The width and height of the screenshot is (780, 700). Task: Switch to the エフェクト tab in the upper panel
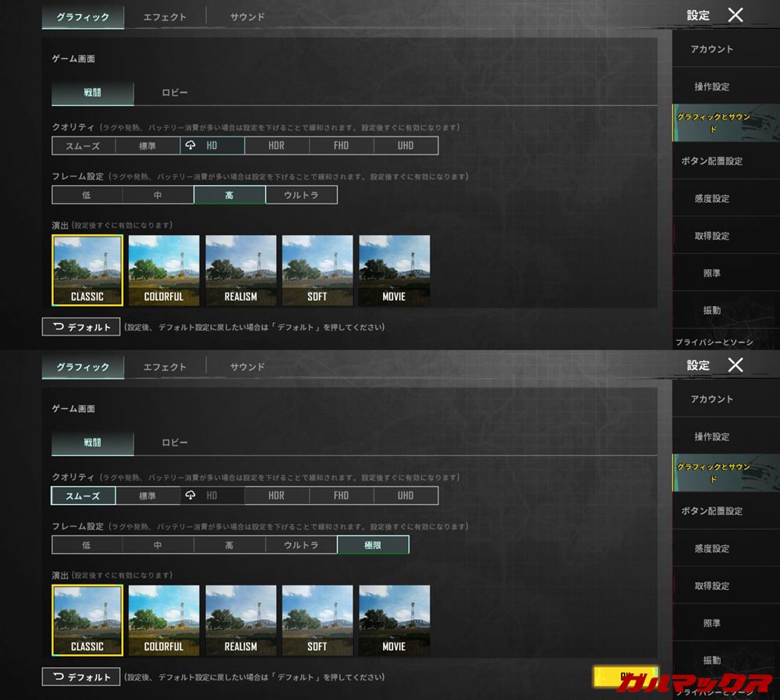tap(165, 16)
